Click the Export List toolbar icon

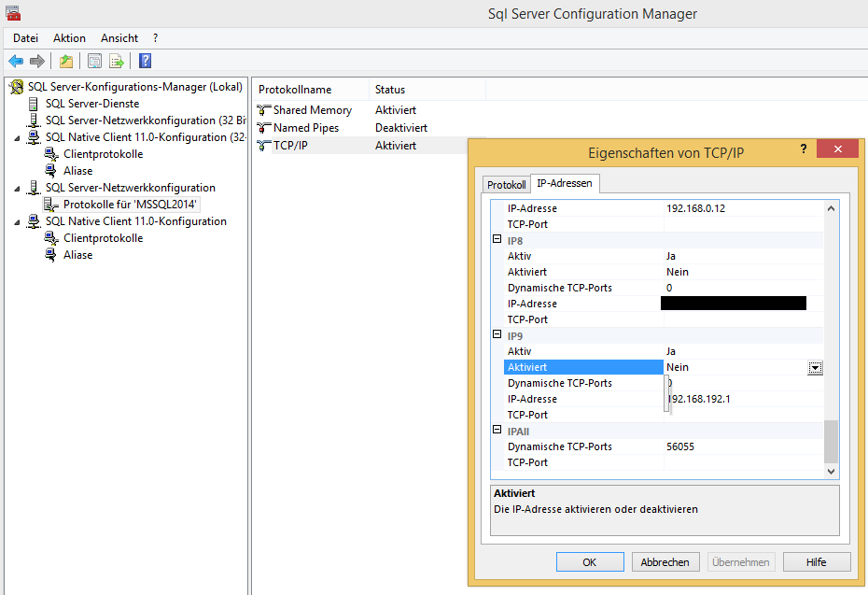coord(117,61)
